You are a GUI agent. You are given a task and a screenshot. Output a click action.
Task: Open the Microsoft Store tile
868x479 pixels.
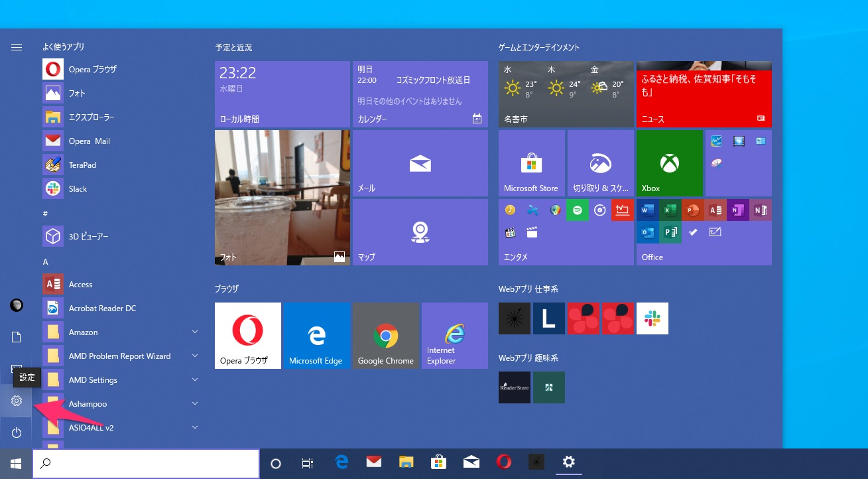(x=532, y=163)
